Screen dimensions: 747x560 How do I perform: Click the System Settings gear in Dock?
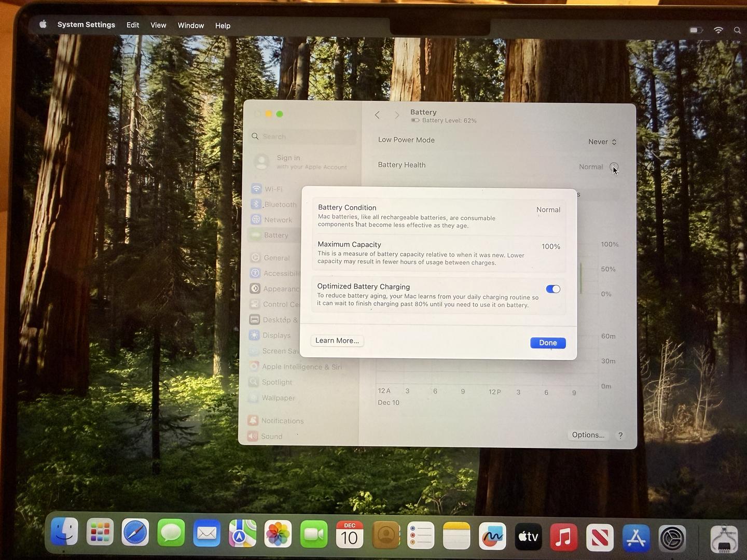[x=672, y=539]
